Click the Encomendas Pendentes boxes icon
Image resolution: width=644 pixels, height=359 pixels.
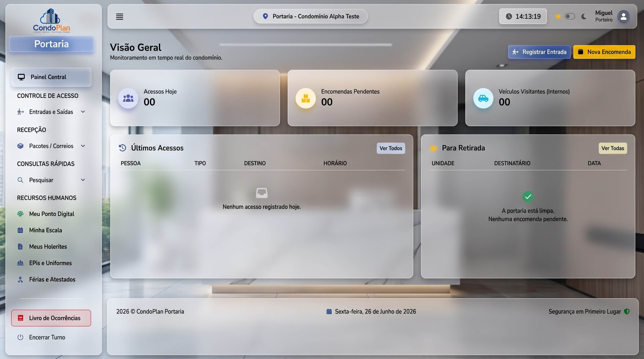(x=305, y=98)
